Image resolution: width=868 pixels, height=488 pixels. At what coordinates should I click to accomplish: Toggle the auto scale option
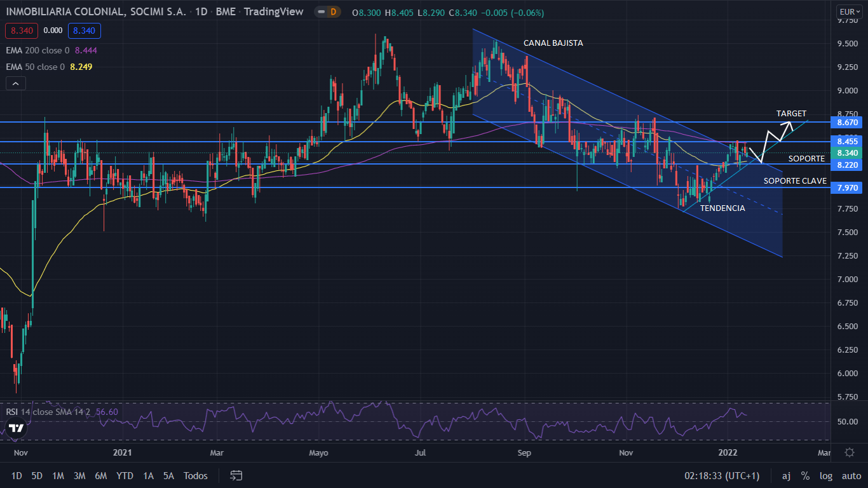point(851,475)
